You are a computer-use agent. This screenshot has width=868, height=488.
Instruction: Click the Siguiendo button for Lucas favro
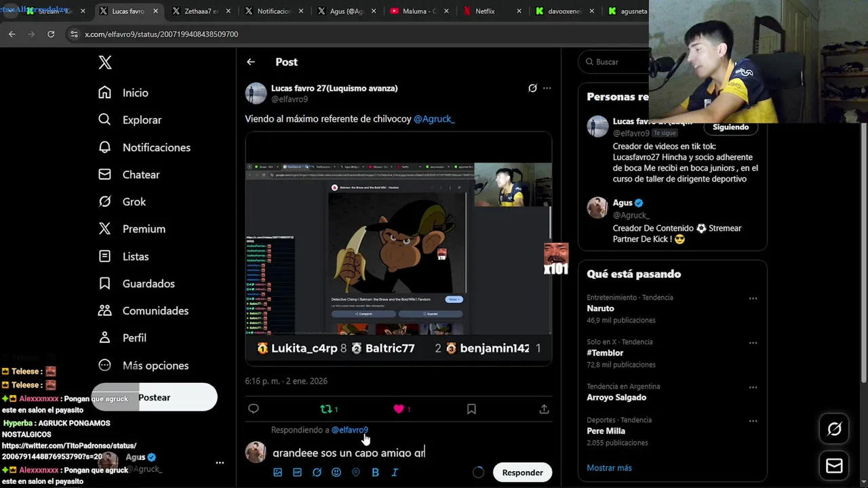click(730, 127)
